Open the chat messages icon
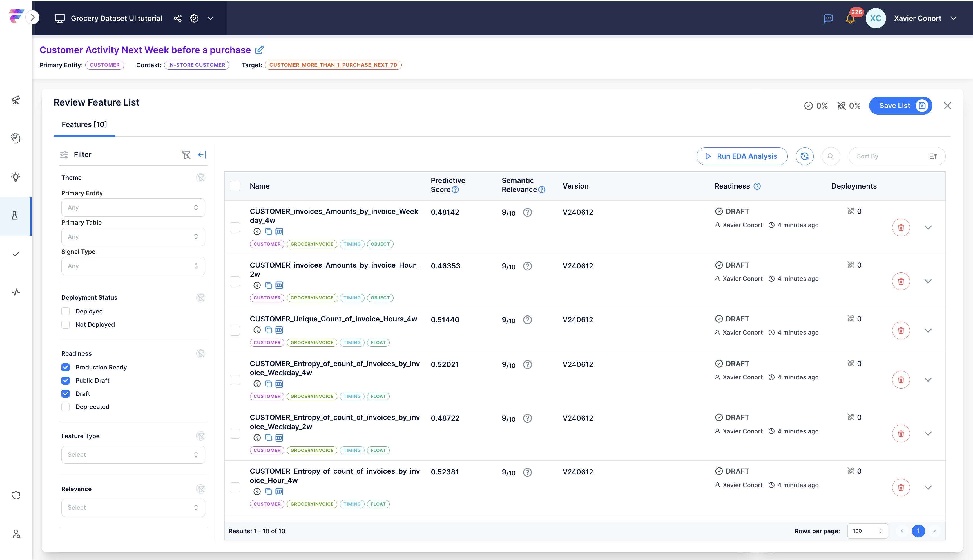 coord(828,19)
